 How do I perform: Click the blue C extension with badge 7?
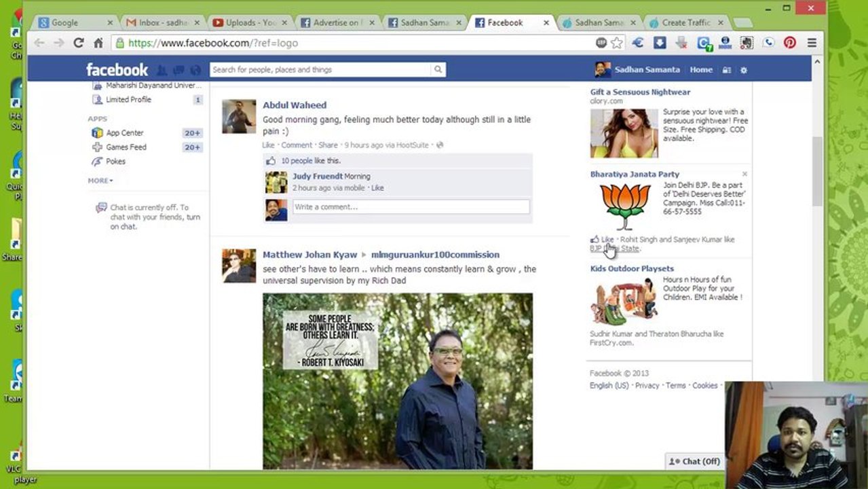click(x=704, y=43)
